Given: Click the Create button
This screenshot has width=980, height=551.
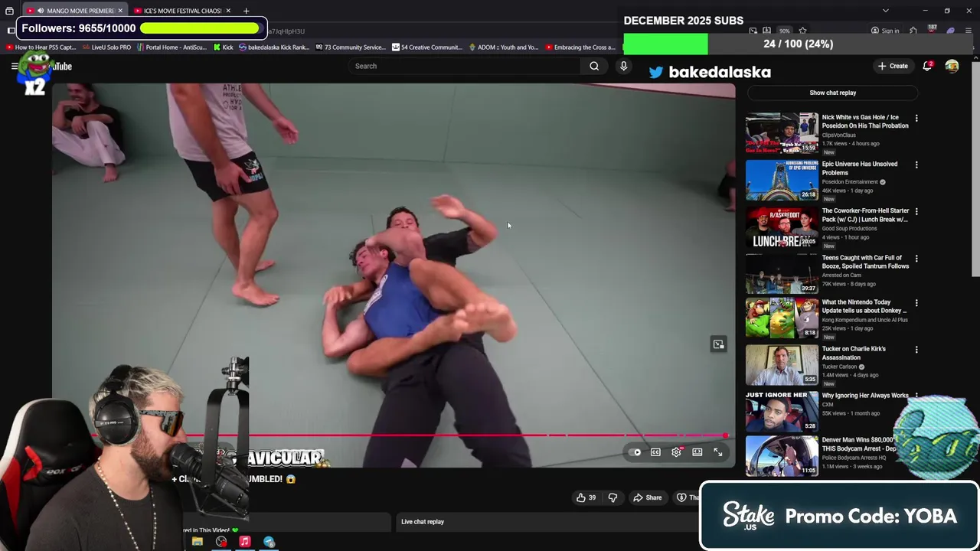Looking at the screenshot, I should point(893,66).
